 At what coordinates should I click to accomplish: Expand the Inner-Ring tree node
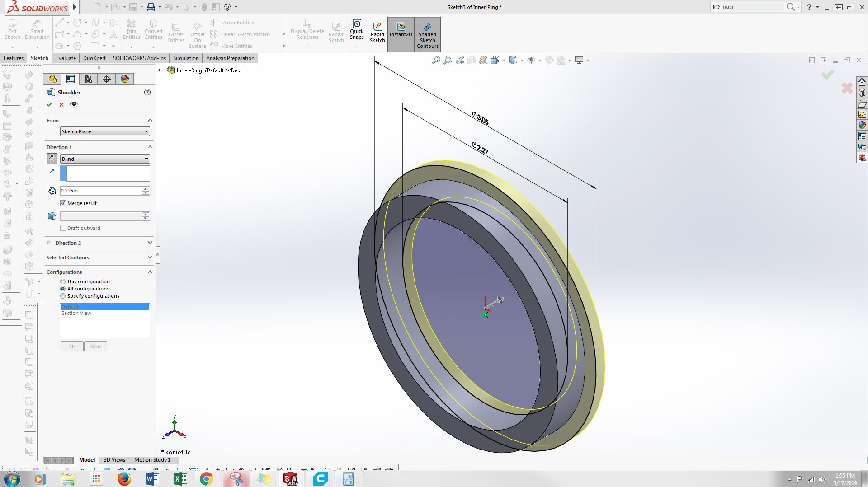160,70
